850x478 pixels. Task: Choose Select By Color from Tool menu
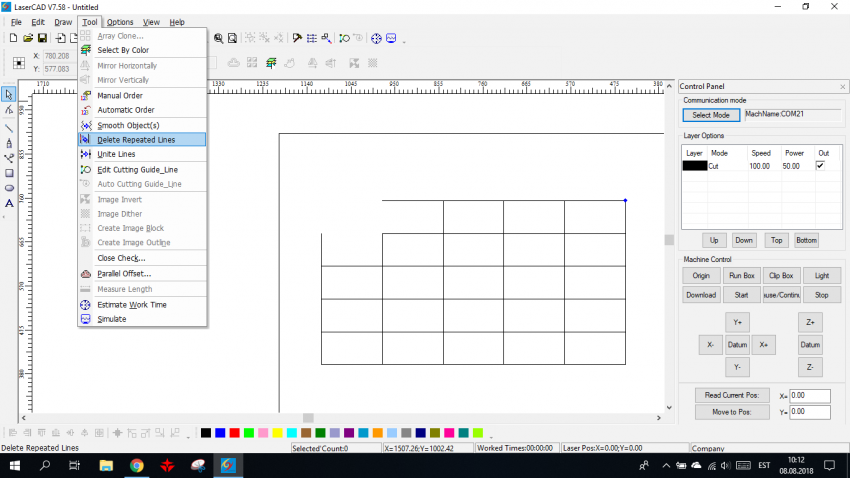click(x=142, y=50)
